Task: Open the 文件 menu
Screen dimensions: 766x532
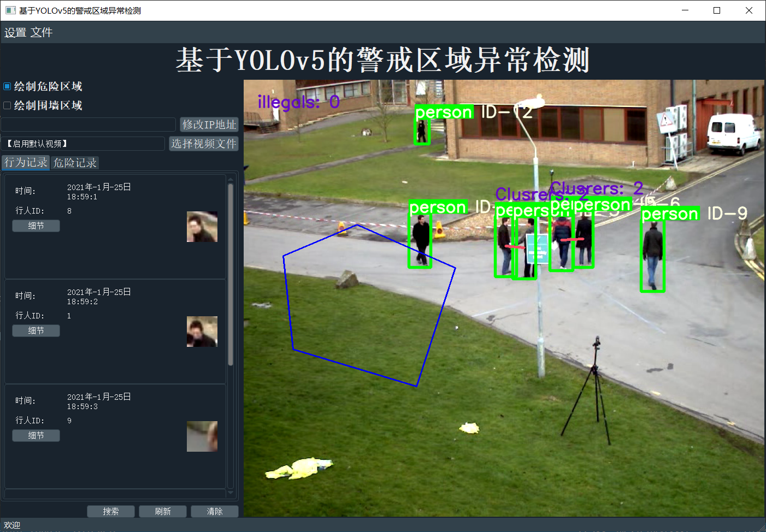Action: click(x=42, y=33)
